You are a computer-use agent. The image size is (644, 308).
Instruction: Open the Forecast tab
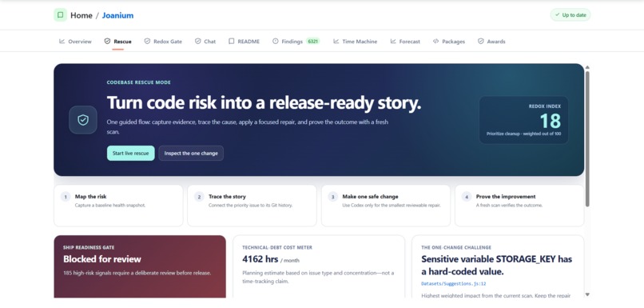click(x=405, y=42)
